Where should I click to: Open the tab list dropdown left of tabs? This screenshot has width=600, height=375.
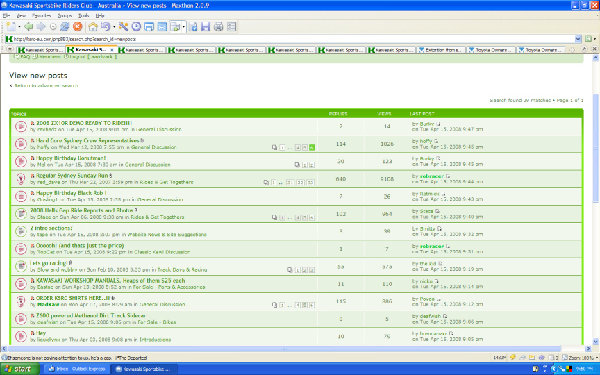[x=10, y=50]
